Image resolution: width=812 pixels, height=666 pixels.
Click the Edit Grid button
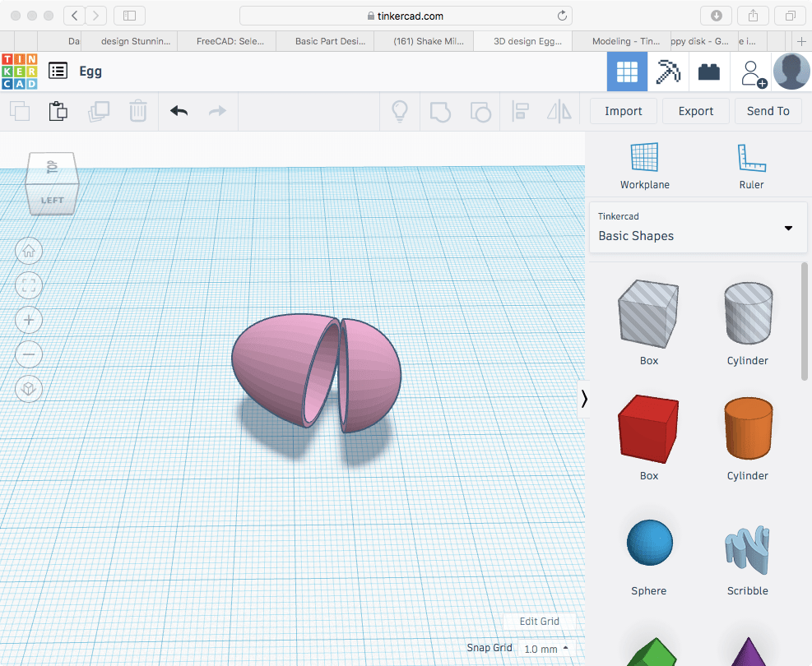point(539,622)
